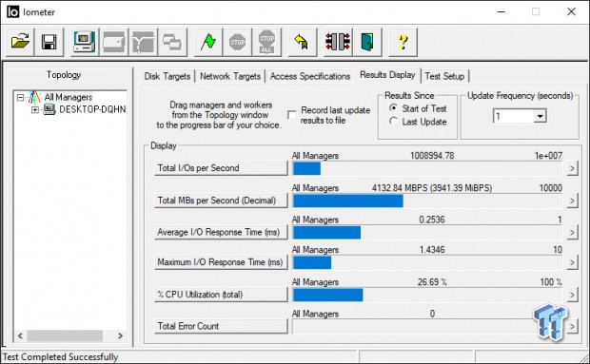Image resolution: width=590 pixels, height=364 pixels.
Task: Exit Iometer via the door icon
Action: pos(367,42)
